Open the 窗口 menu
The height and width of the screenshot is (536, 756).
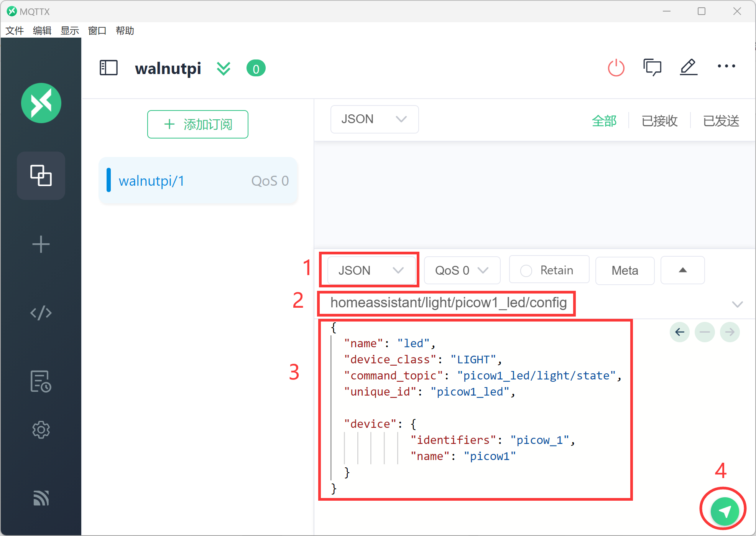97,31
